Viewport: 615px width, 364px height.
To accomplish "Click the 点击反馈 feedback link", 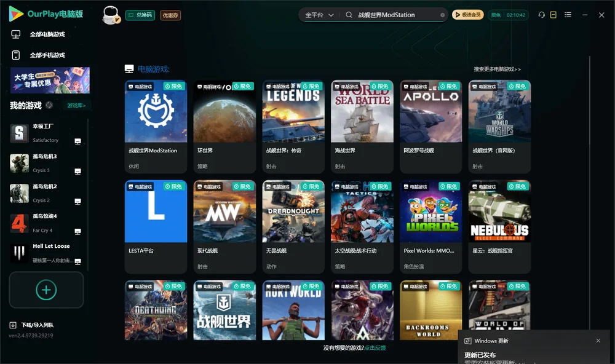I will (375, 347).
